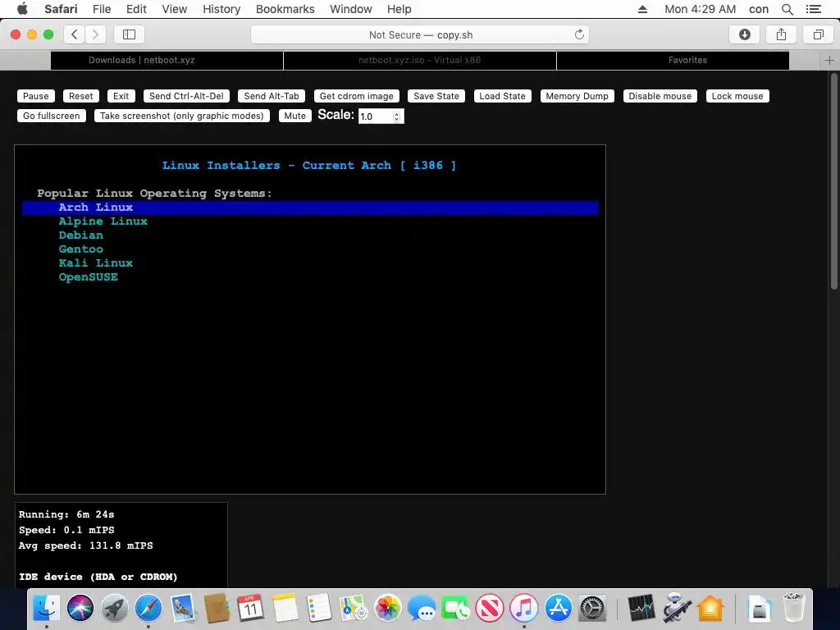Open System Preferences gear in Dock
840x630 pixels.
(x=592, y=608)
